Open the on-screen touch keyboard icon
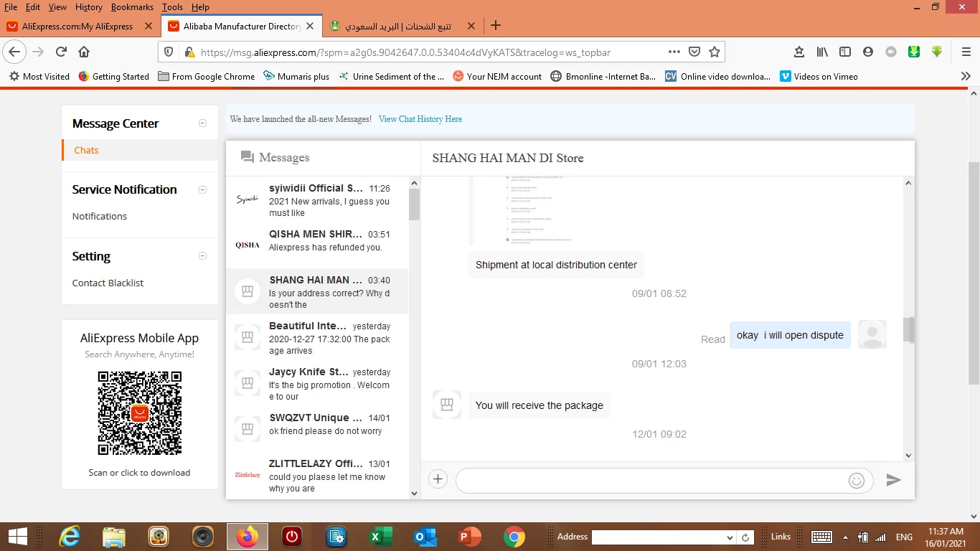980x551 pixels. [821, 537]
